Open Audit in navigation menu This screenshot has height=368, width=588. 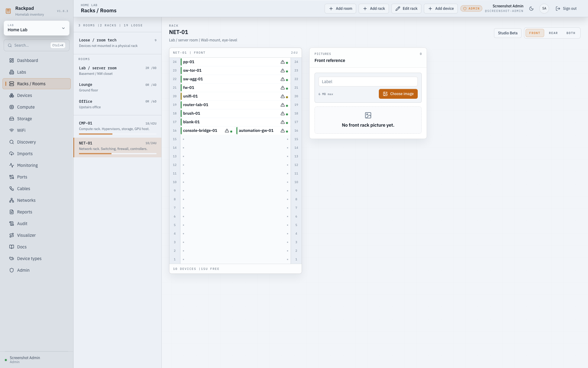[36, 224]
